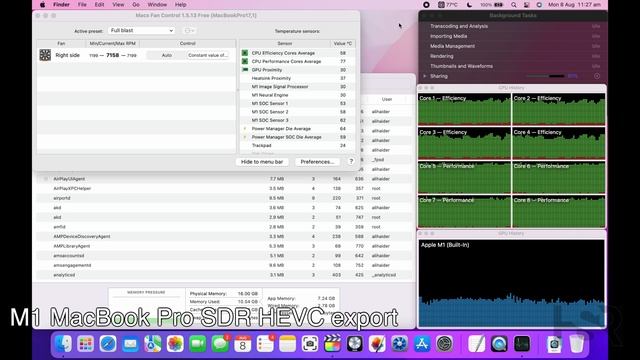Image resolution: width=640 pixels, height=360 pixels.
Task: Open Screenshot app in the dock
Action: pyautogui.click(x=310, y=344)
